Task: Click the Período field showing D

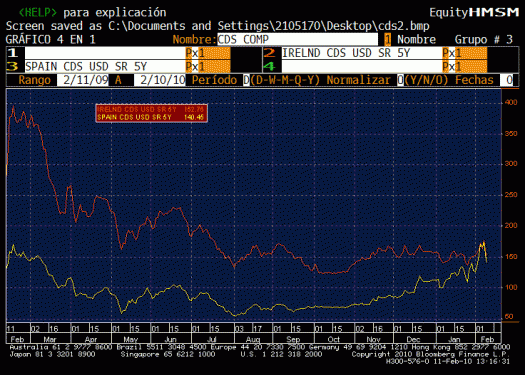Action: pyautogui.click(x=246, y=80)
